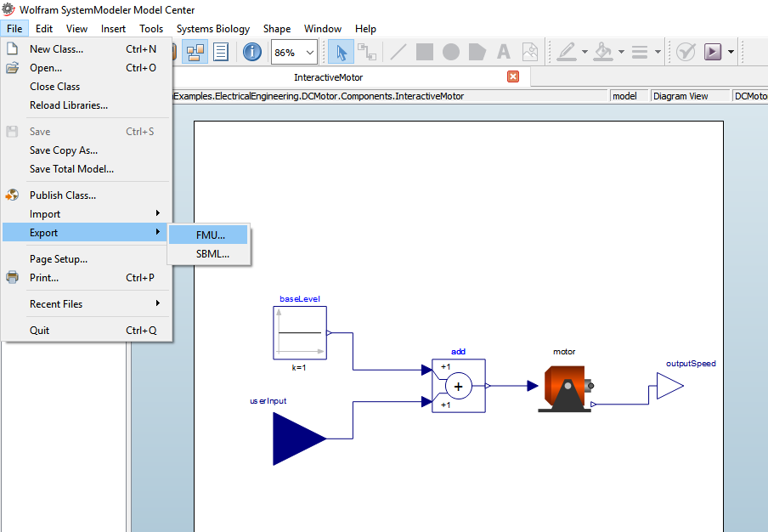Choose Close Class menu entry

tap(87, 86)
